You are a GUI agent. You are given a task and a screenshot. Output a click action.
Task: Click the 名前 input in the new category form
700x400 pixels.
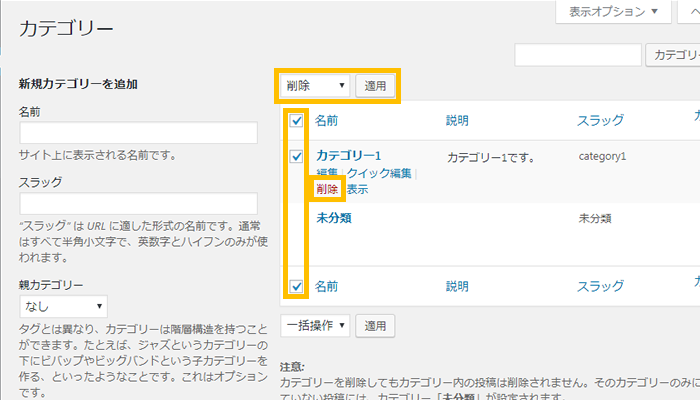138,133
